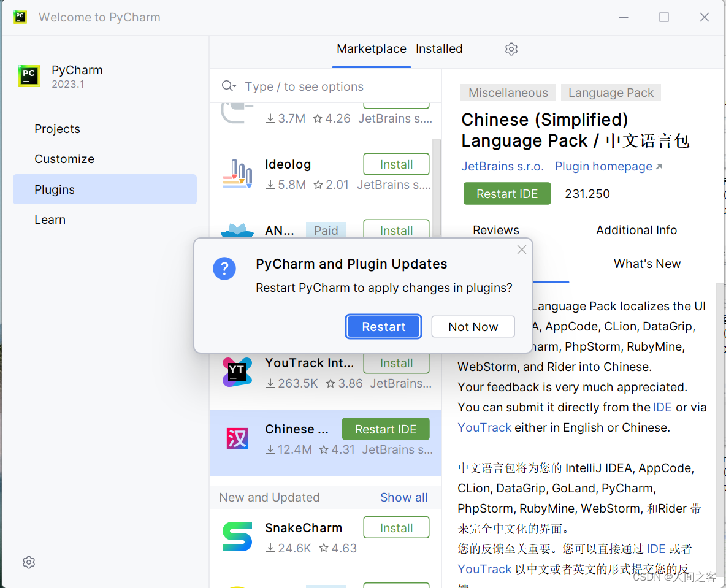Maximize the Welcome to PyCharm window
726x588 pixels.
click(x=663, y=18)
